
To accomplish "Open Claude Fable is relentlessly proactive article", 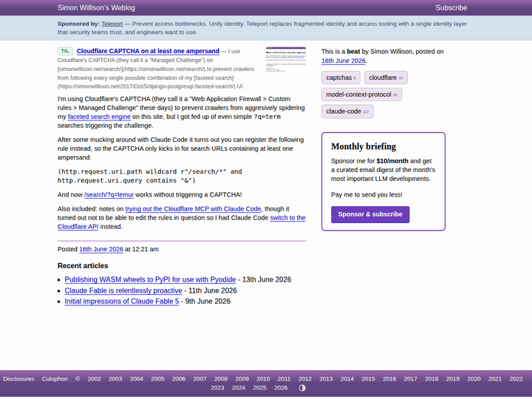I will click(123, 291).
